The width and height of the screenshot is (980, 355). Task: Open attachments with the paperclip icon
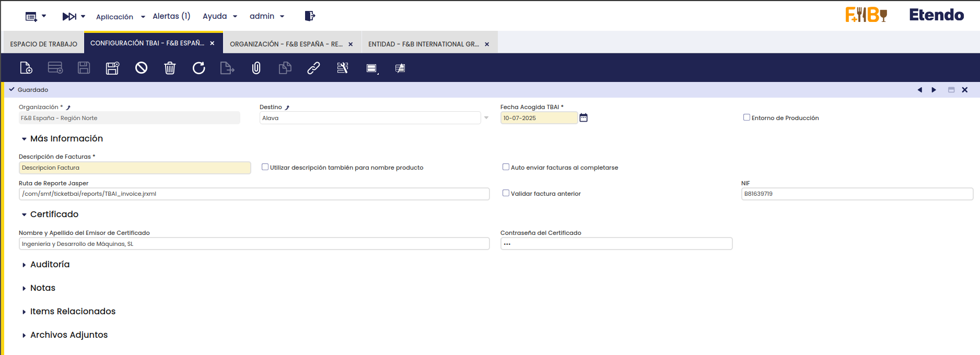click(x=256, y=68)
